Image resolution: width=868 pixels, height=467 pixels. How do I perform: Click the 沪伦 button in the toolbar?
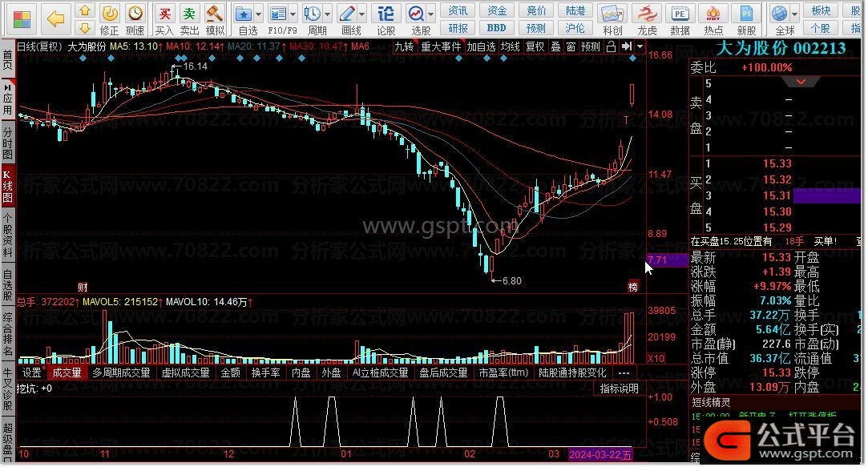[x=575, y=28]
